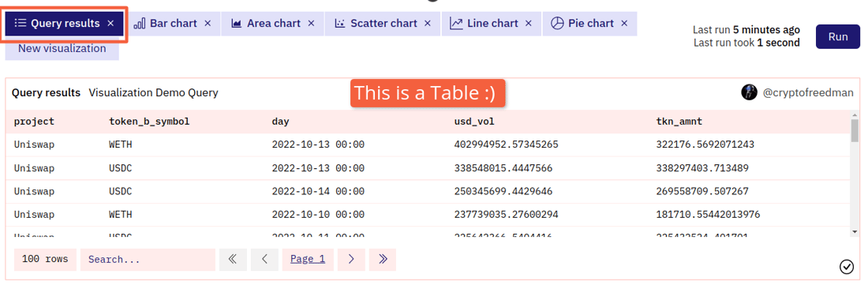868x289 pixels.
Task: Close the Query results tab
Action: pyautogui.click(x=110, y=23)
